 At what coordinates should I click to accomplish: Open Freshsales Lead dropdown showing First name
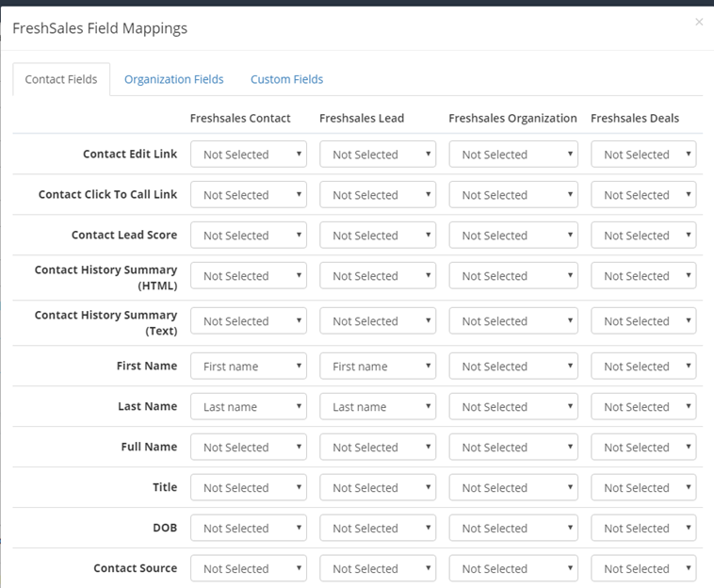[x=378, y=366]
